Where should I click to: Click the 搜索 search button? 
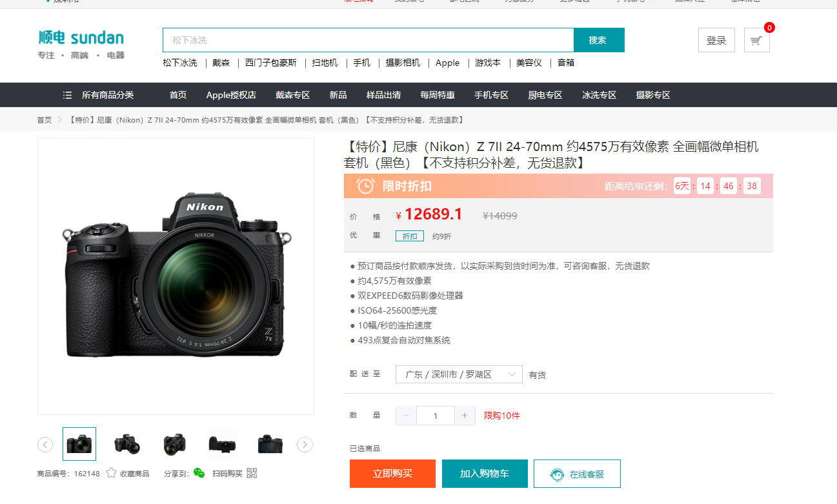599,40
